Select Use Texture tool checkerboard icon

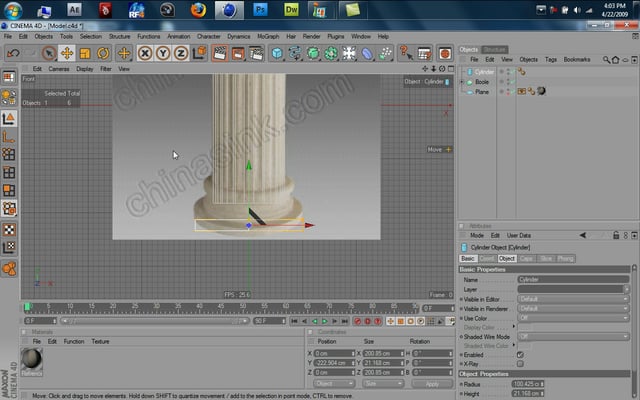click(9, 229)
